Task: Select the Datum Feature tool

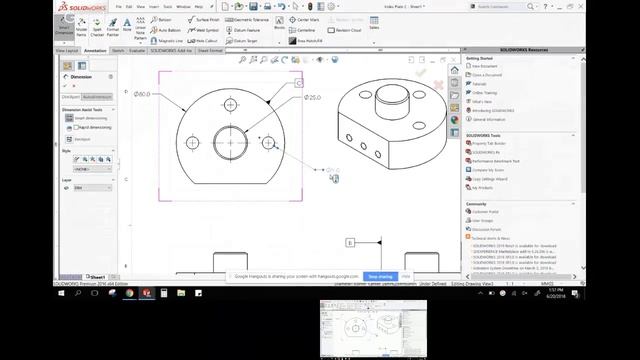Action: point(243,30)
